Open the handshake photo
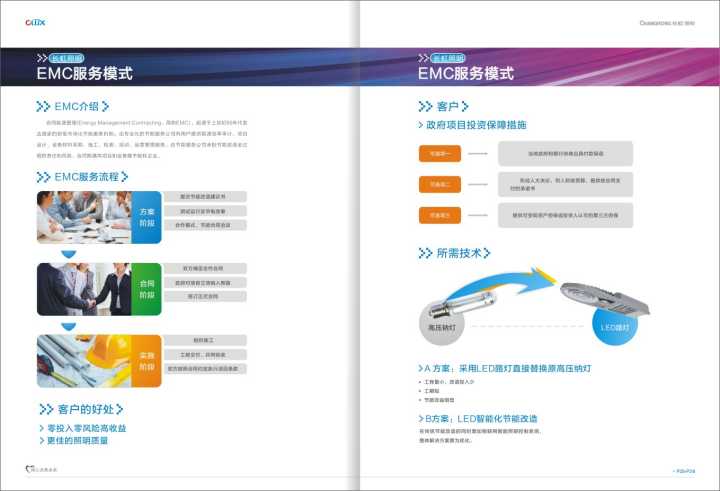The height and width of the screenshot is (491, 720). point(83,289)
